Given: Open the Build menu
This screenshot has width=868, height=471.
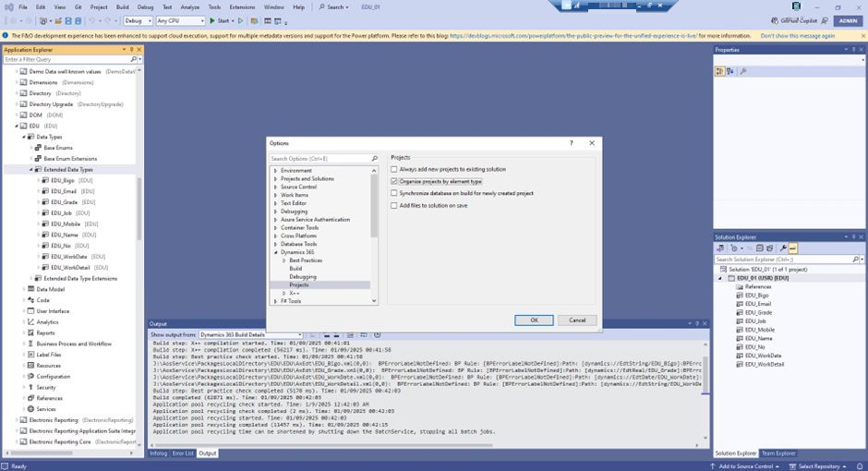Looking at the screenshot, I should tap(122, 7).
